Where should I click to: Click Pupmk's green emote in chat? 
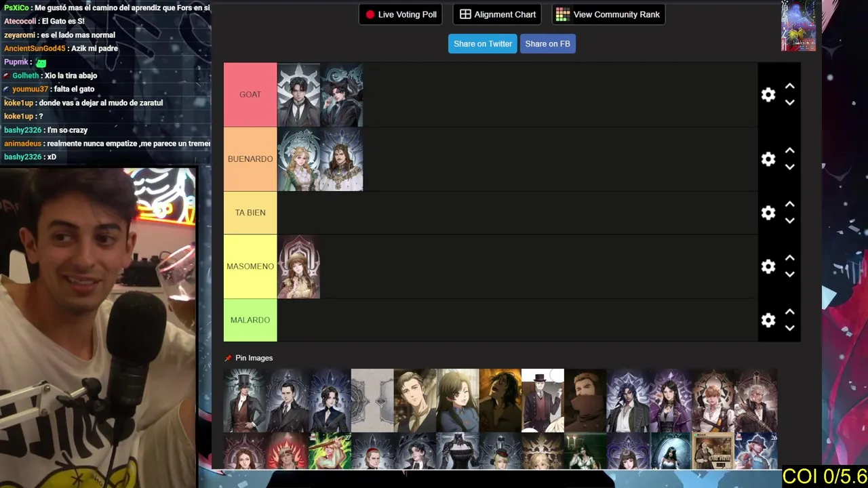click(x=41, y=62)
